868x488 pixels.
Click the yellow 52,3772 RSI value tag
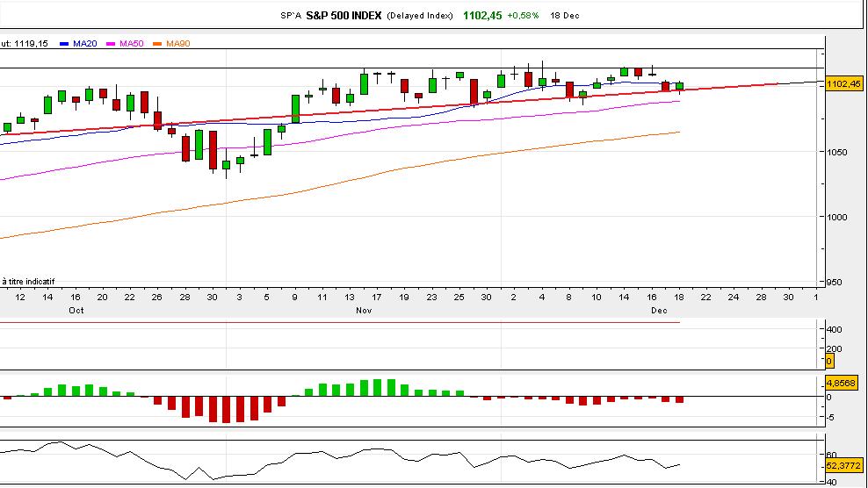(843, 466)
